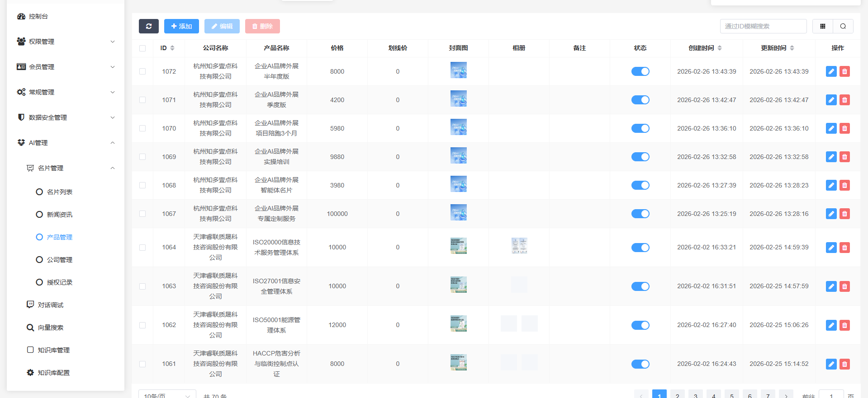The height and width of the screenshot is (398, 868).
Task: Click the search magnifier icon button
Action: [843, 26]
